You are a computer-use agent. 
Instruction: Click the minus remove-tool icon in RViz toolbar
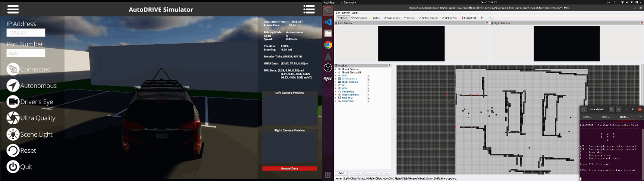click(490, 18)
